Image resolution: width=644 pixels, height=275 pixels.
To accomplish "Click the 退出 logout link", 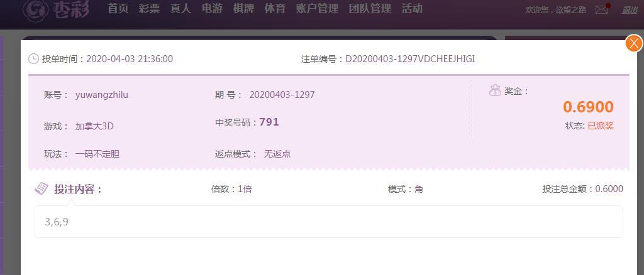I will [630, 10].
